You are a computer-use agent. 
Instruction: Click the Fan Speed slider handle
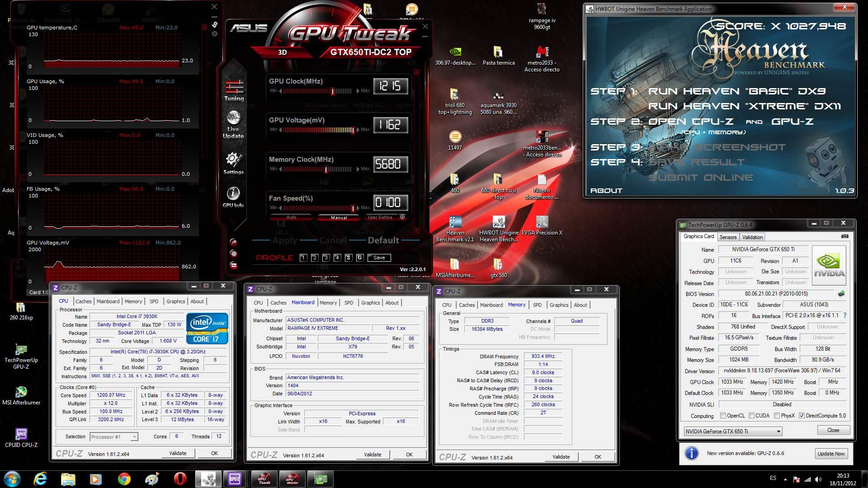[x=353, y=208]
